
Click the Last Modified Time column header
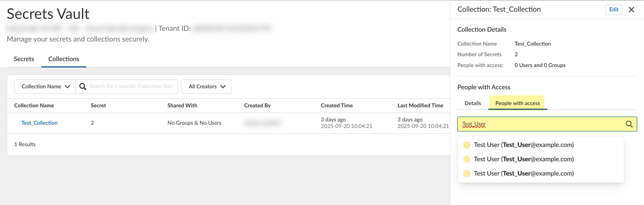pos(420,105)
